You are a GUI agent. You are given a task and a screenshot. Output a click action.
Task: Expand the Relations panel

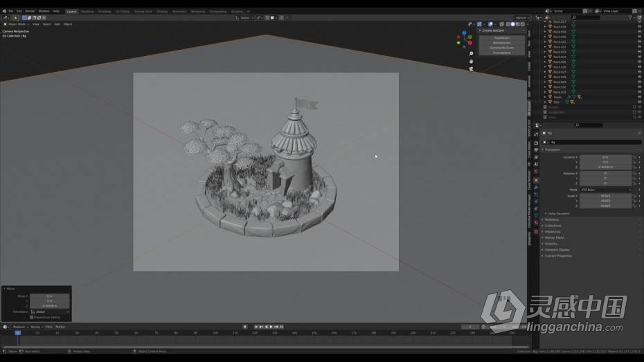click(x=551, y=219)
